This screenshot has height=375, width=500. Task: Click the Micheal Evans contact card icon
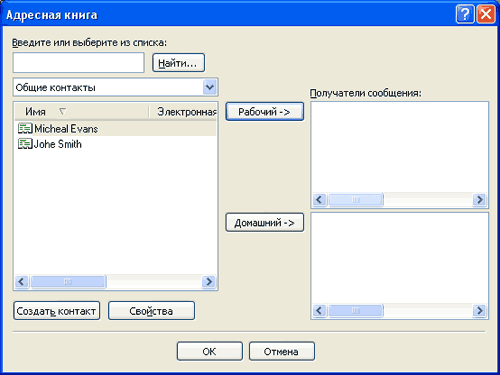point(25,128)
